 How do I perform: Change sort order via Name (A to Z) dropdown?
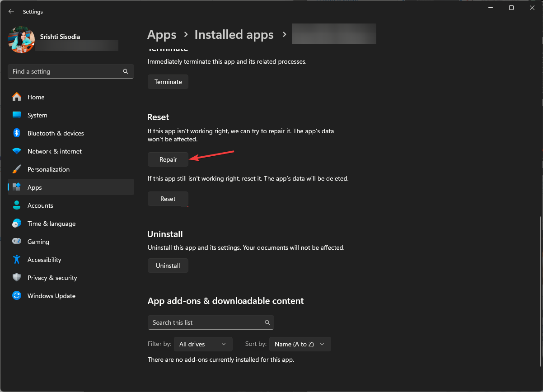(x=300, y=344)
